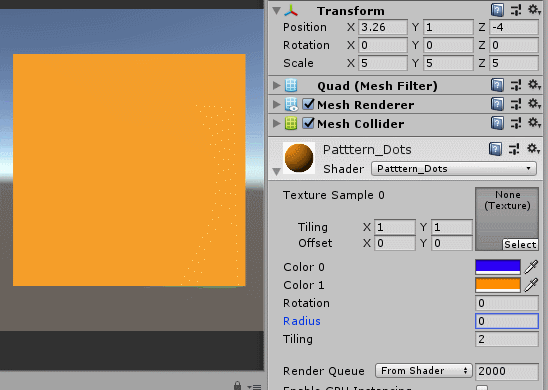Disable the Mesh Renderer checkbox

tap(308, 104)
